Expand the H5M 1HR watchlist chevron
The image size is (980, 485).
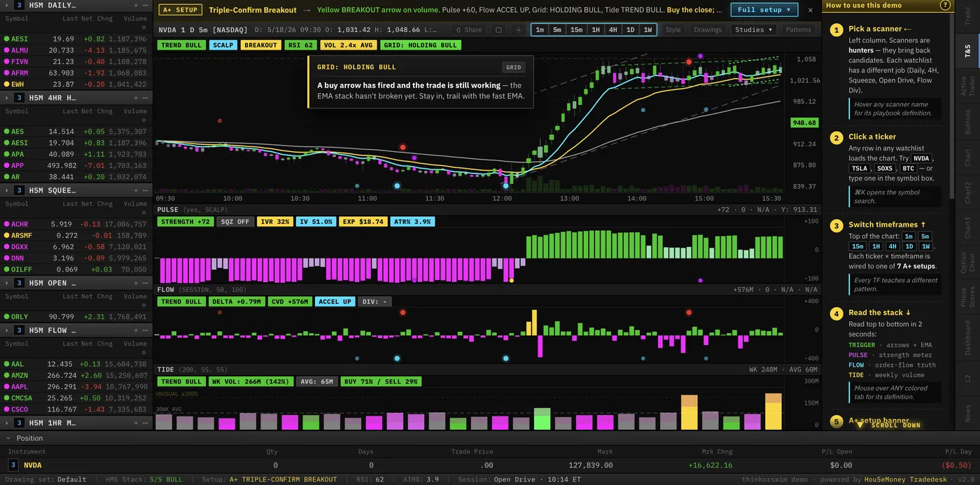click(x=6, y=423)
